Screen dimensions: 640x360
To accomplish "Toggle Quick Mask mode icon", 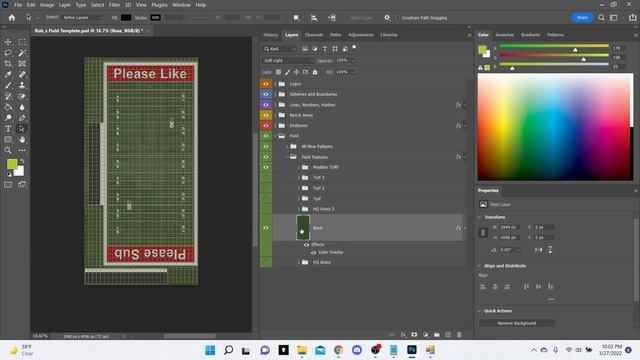I will point(8,184).
